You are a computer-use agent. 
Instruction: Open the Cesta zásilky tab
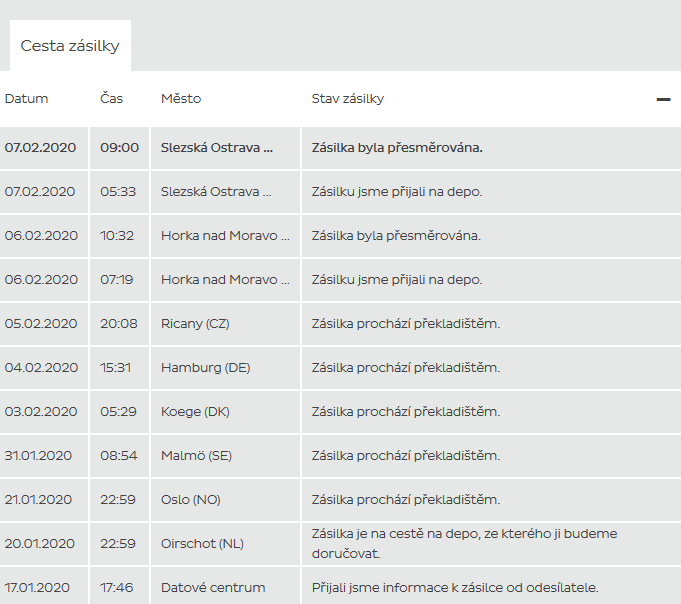[70, 46]
